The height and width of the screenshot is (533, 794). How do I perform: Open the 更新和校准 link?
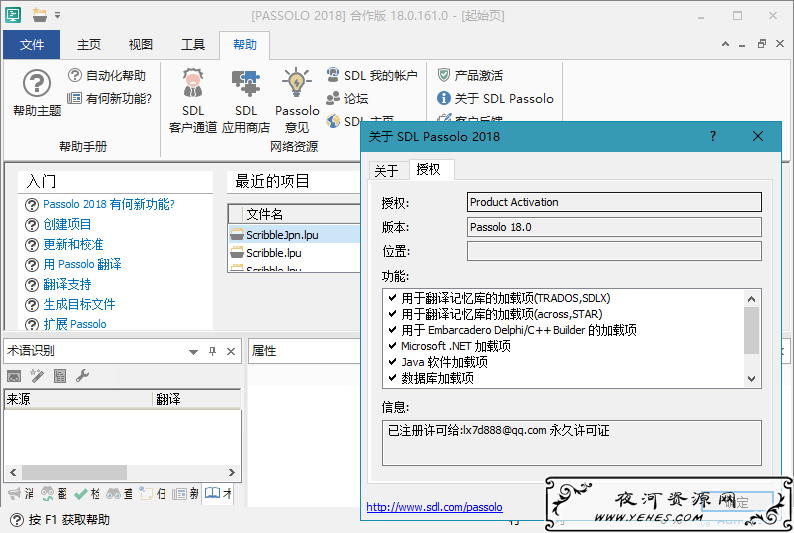click(73, 244)
